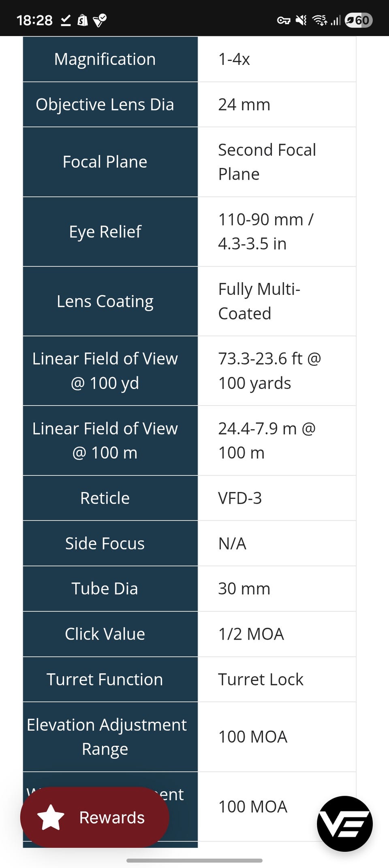Tap the muted sound status icon

coord(301,20)
